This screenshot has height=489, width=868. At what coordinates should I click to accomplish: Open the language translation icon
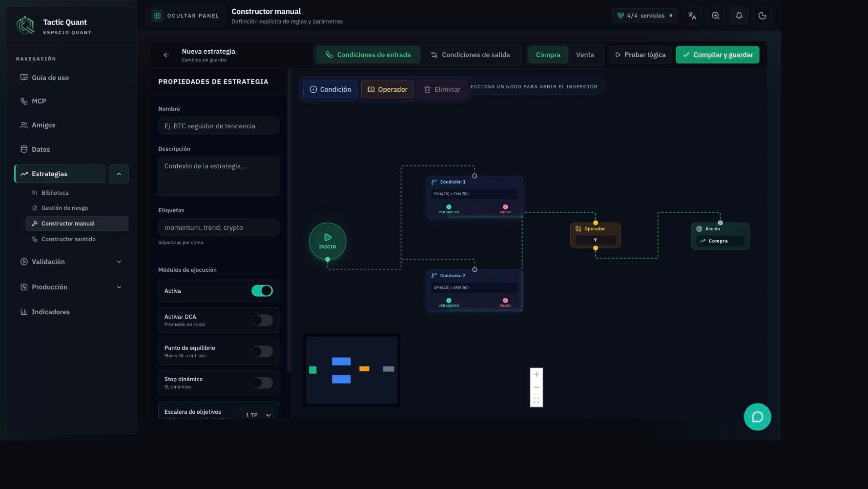click(692, 16)
